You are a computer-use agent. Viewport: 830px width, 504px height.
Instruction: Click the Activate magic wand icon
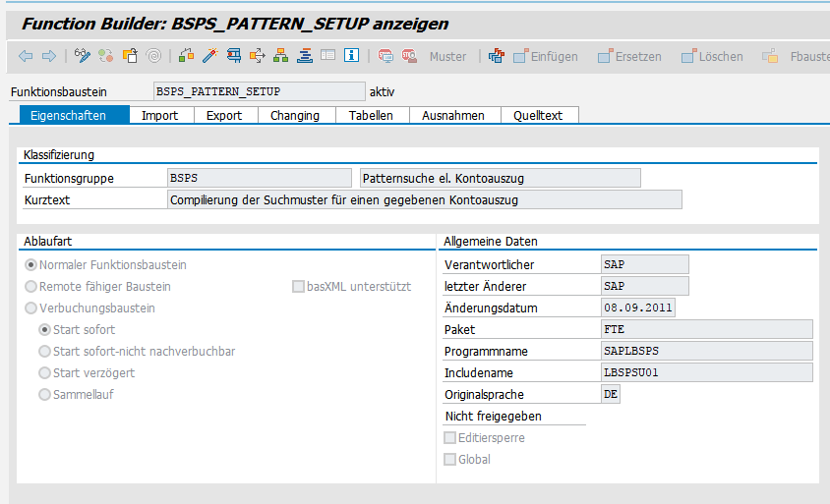click(x=209, y=56)
